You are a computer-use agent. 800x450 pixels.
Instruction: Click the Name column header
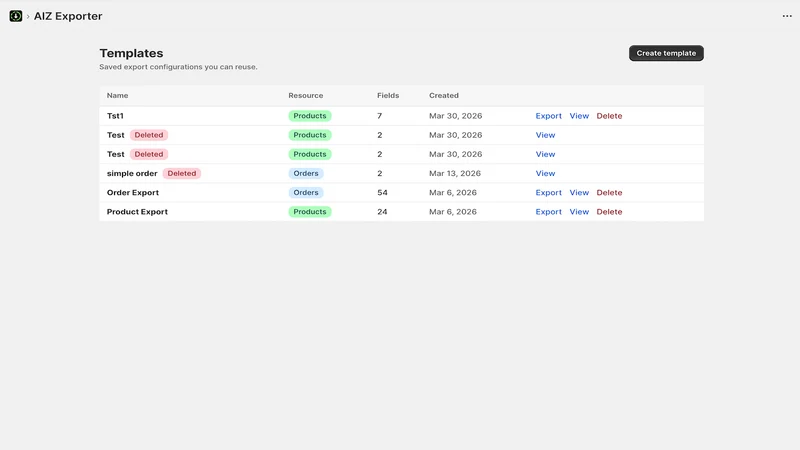[x=117, y=95]
